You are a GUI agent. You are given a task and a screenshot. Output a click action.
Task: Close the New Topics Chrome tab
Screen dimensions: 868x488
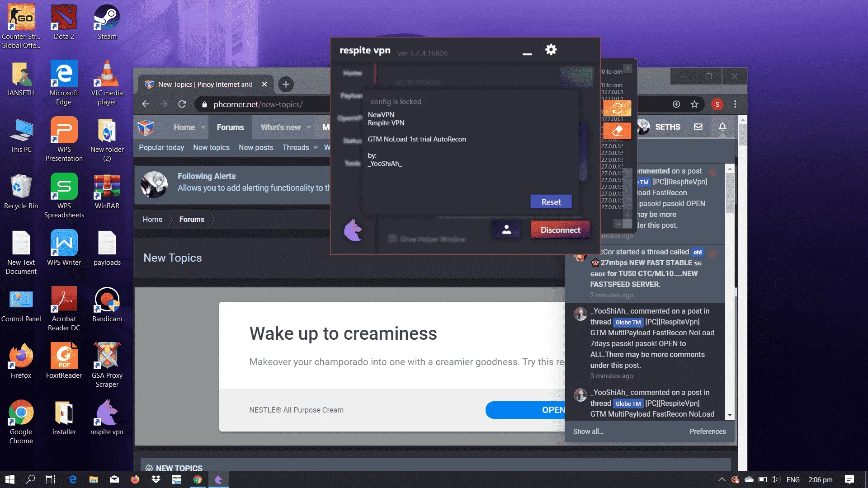[x=264, y=84]
